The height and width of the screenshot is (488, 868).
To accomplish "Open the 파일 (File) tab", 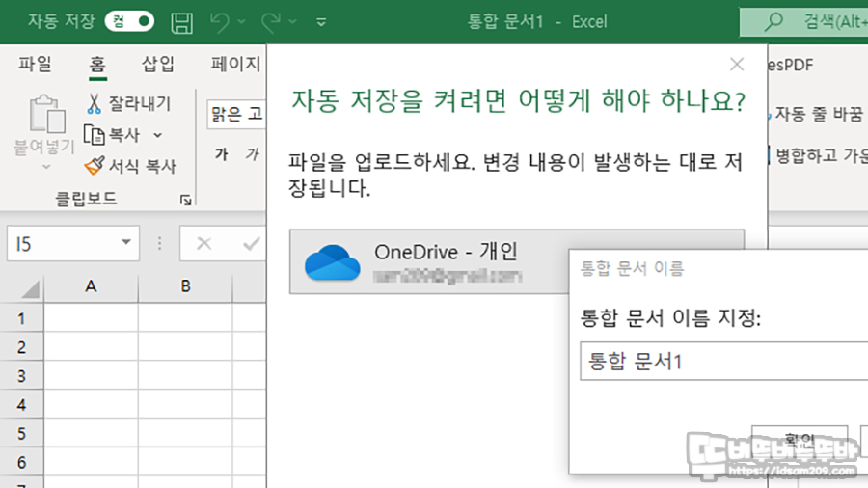I will point(35,65).
